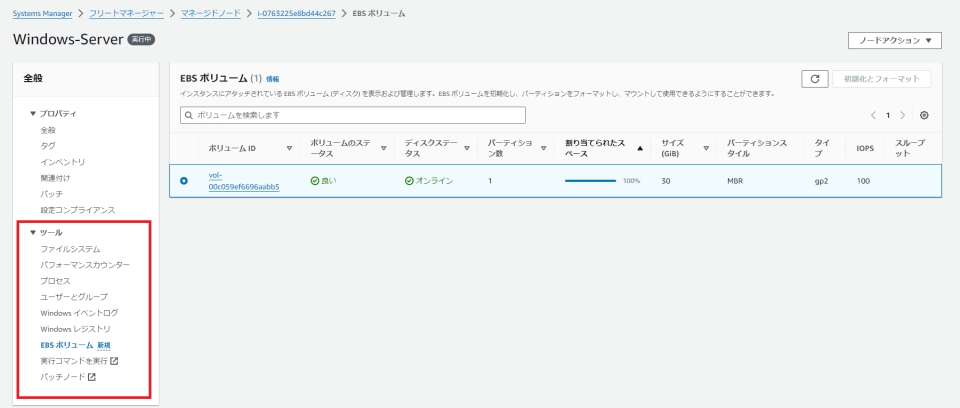The image size is (960, 408).
Task: Open the vol-00c059ef6696aabb5 volume link
Action: 244,181
